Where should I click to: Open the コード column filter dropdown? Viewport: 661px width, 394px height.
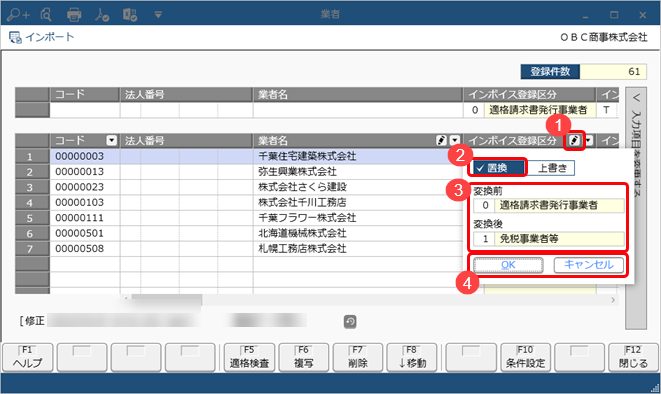(x=112, y=140)
